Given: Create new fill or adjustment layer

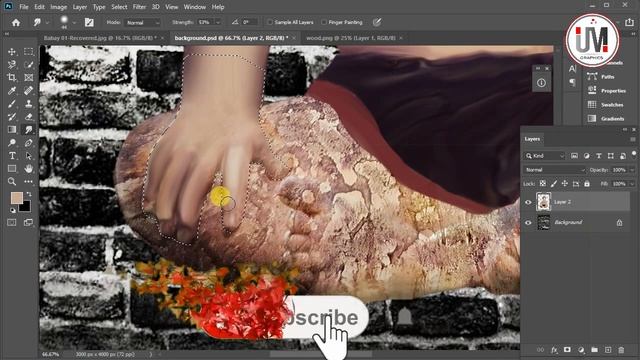Looking at the screenshot, I should pos(581,350).
